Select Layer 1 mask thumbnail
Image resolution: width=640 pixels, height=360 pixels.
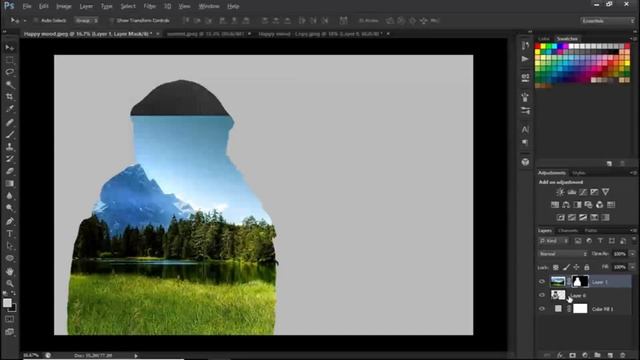pos(580,282)
